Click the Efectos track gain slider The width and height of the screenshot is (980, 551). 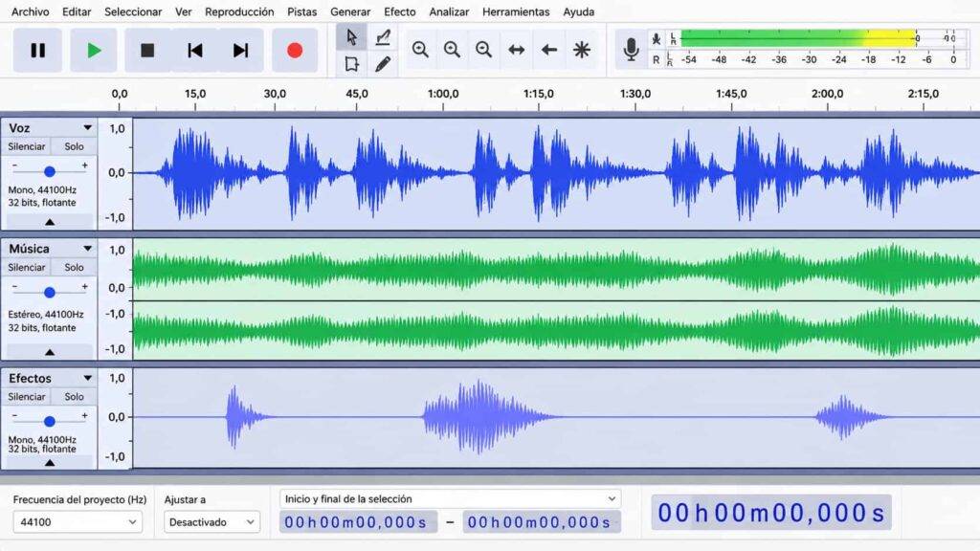tap(50, 421)
